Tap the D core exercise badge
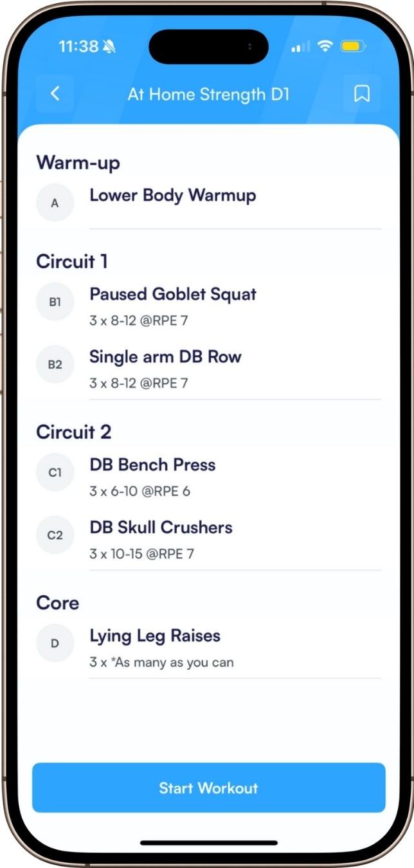Image resolution: width=414 pixels, height=868 pixels. point(55,643)
